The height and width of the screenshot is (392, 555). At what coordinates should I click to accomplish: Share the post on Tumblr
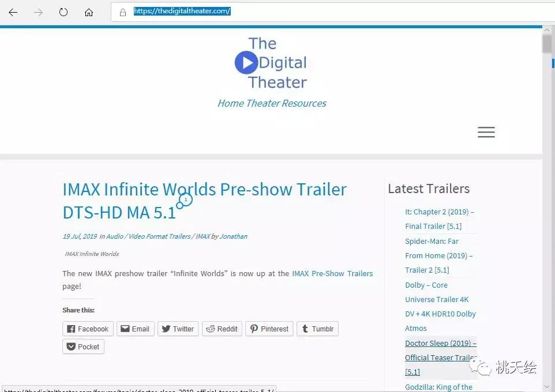coord(317,329)
